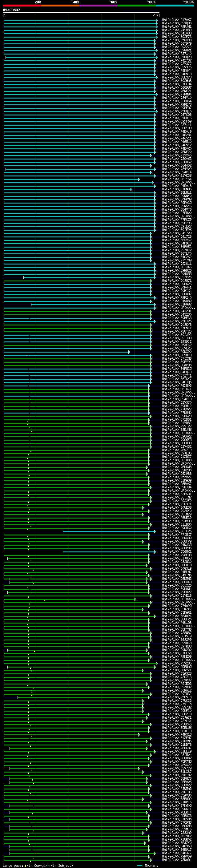Image resolution: width=197 pixels, height=868 pixels.
Task: Select hit label UniRef100_Q2NAD4
Action: (176, 860)
